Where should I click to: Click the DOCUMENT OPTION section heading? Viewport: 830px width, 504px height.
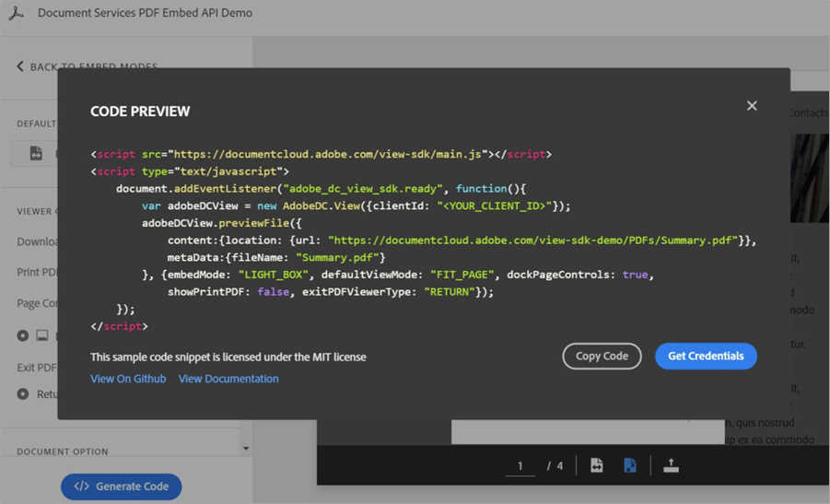pos(63,451)
